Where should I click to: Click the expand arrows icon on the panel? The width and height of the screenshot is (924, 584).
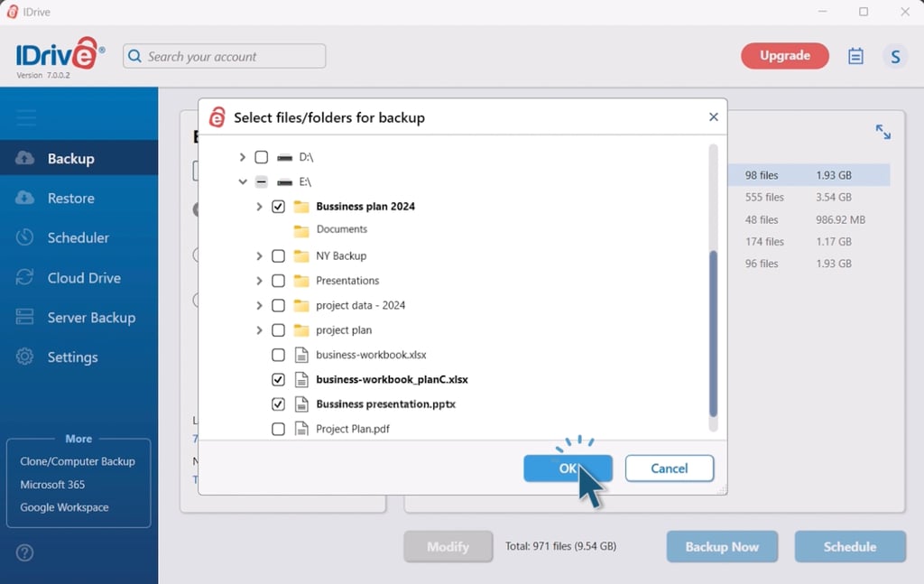click(x=882, y=131)
